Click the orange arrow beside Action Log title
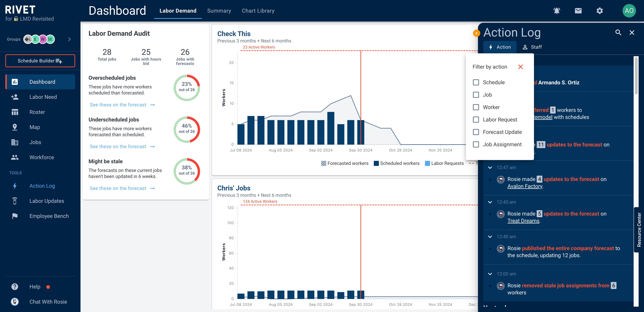644x312 pixels. (476, 33)
